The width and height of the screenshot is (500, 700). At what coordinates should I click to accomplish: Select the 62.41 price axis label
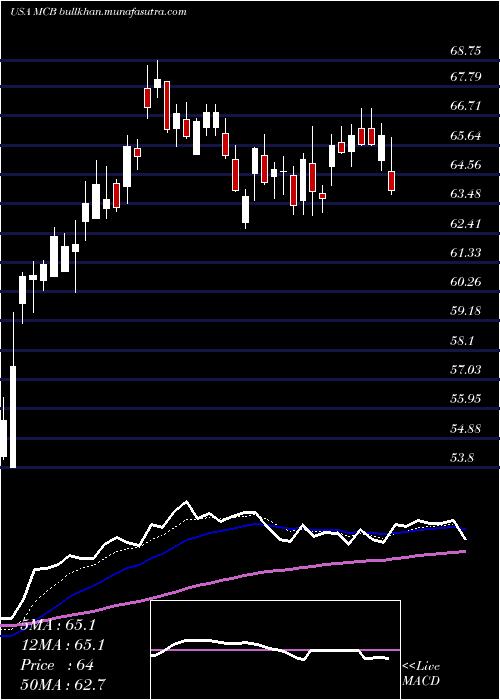click(466, 223)
